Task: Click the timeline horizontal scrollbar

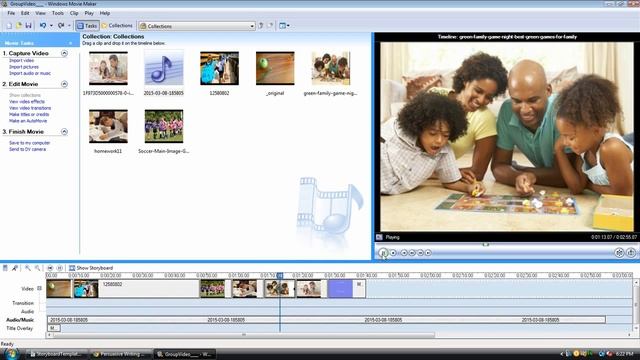Action: click(x=244, y=335)
